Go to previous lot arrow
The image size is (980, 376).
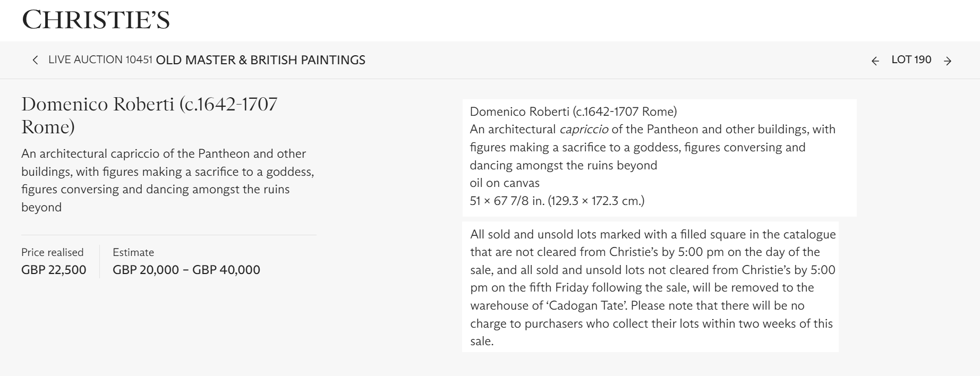coord(875,61)
